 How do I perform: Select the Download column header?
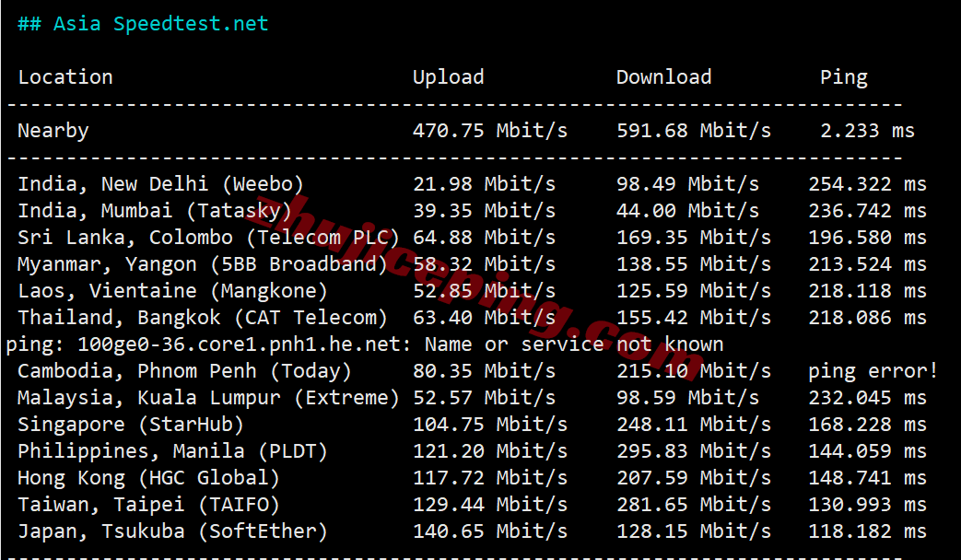pyautogui.click(x=663, y=77)
